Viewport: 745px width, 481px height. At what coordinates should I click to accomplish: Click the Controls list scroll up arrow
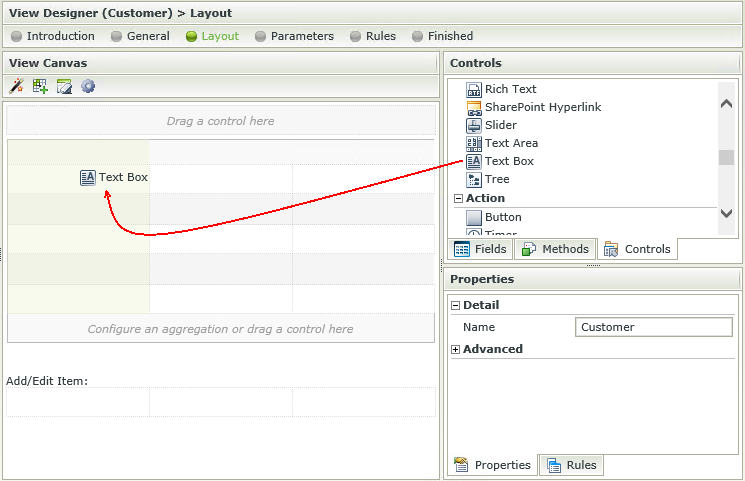726,104
